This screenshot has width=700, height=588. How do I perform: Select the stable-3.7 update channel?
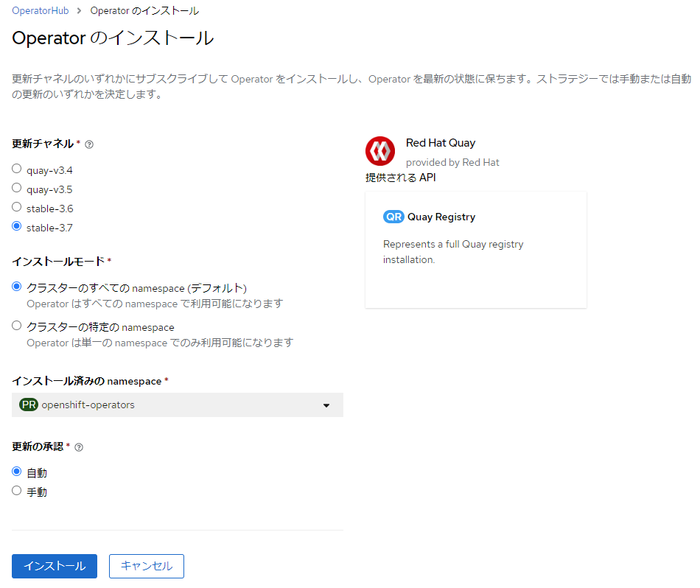coord(16,226)
